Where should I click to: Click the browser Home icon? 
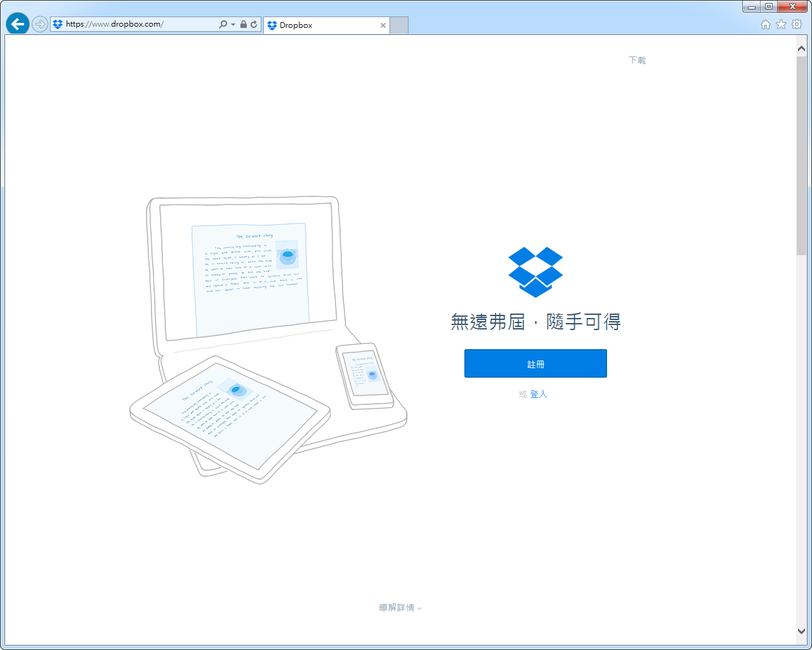[x=766, y=24]
